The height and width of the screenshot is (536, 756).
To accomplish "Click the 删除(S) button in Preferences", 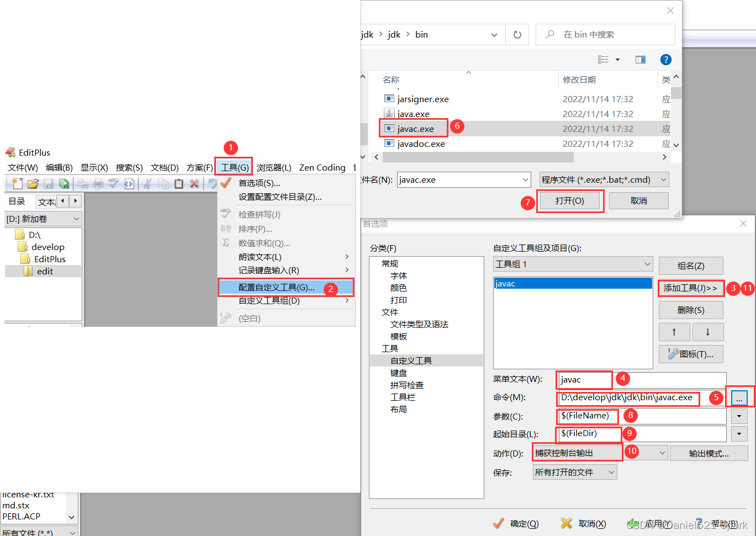I will click(691, 310).
